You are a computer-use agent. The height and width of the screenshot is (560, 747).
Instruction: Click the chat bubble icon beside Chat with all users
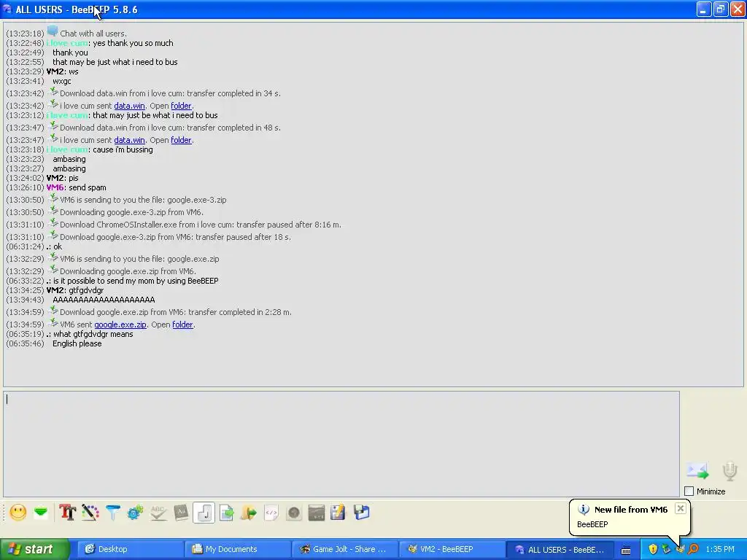[x=53, y=31]
